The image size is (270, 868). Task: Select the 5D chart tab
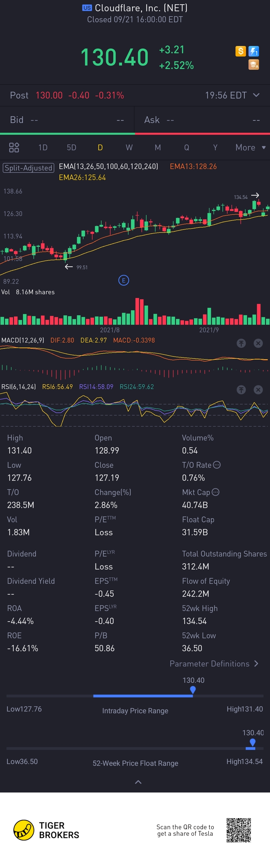71,147
